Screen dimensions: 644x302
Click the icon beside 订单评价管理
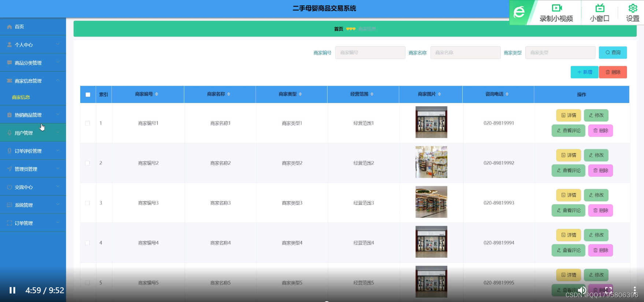tap(10, 151)
